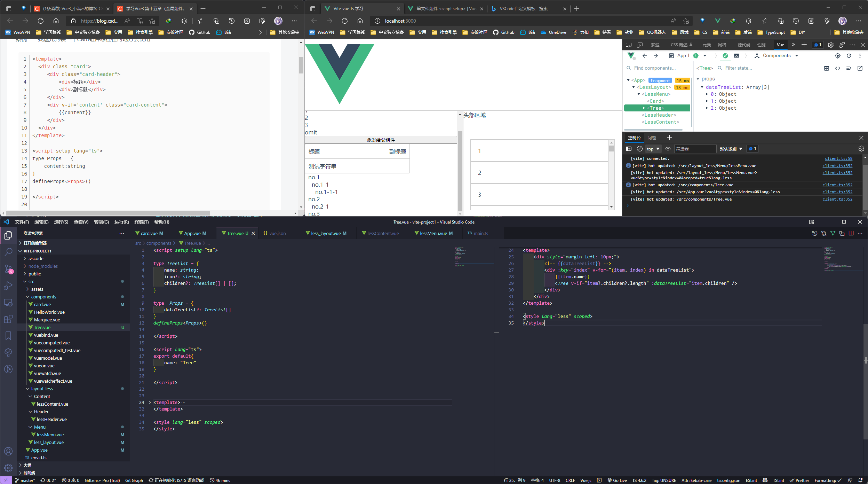The height and width of the screenshot is (484, 868).
Task: Click Find components search field
Action: click(x=658, y=68)
